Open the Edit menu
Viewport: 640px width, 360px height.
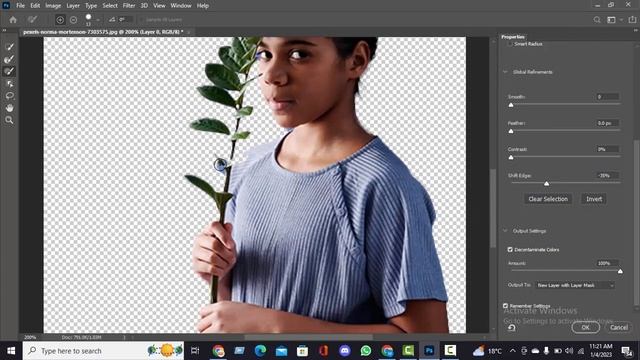pos(35,6)
